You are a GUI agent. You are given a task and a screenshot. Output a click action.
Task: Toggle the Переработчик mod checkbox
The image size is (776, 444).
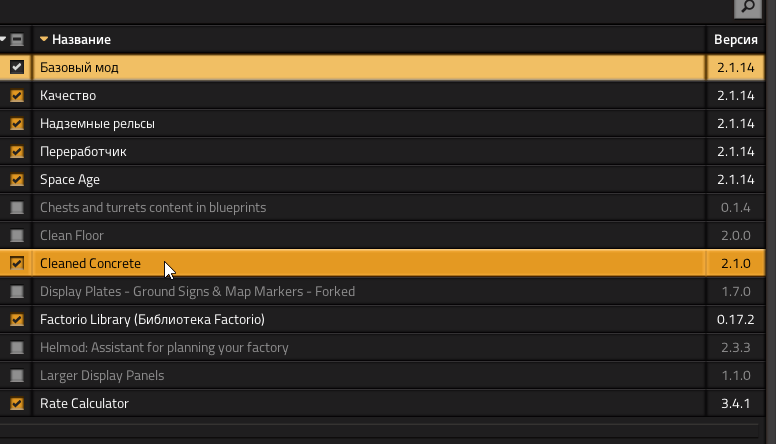(17, 151)
